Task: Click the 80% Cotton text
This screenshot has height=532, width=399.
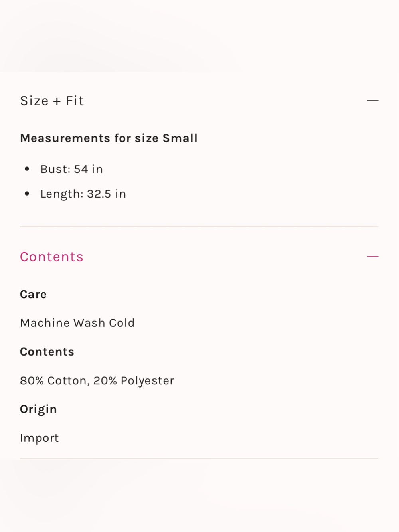Action: 53,381
